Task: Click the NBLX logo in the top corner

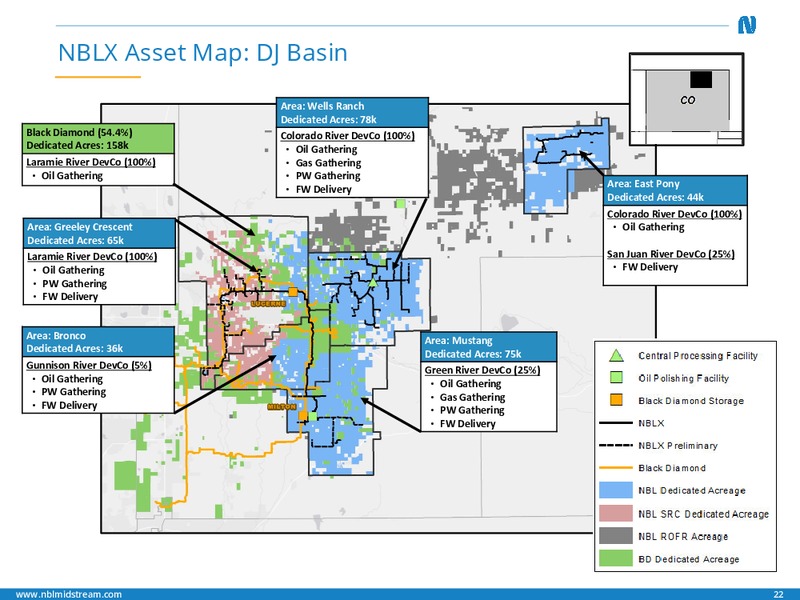Action: [x=747, y=25]
